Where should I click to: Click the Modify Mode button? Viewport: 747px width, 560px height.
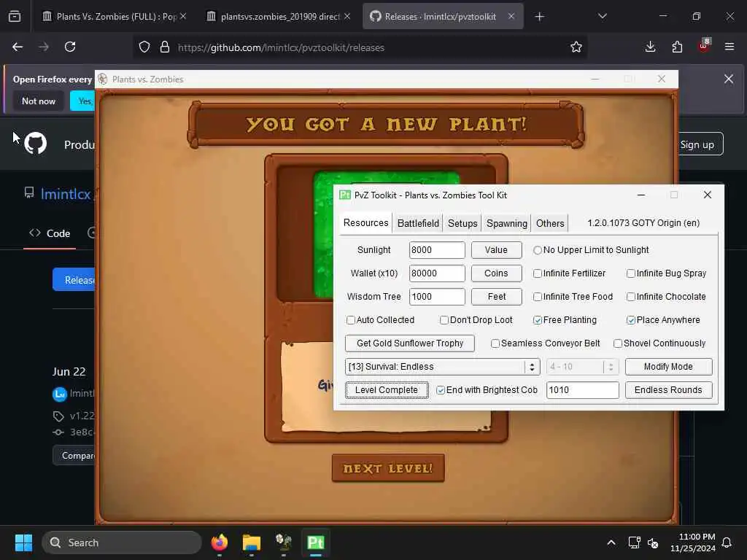668,367
